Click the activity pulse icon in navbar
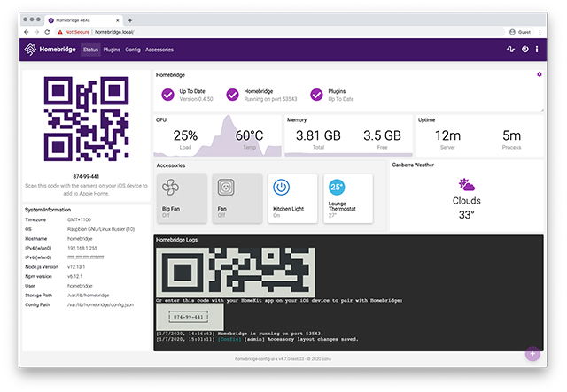 click(x=510, y=50)
